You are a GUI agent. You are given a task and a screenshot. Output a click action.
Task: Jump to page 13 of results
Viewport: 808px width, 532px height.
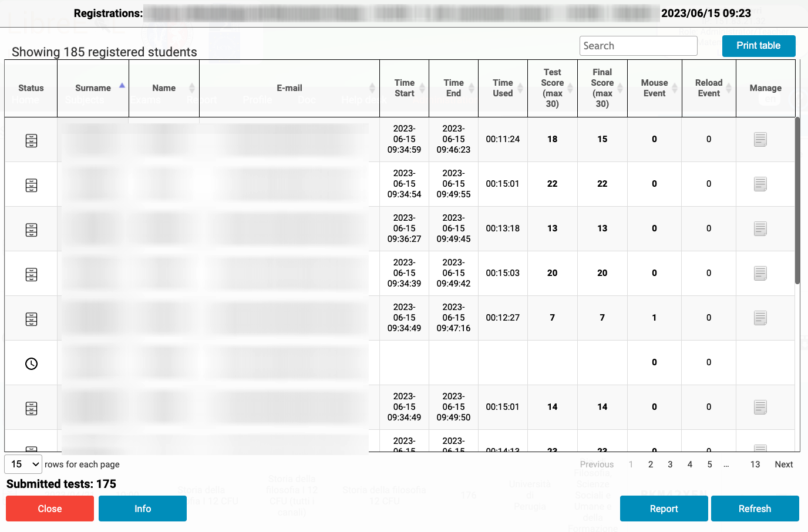755,464
